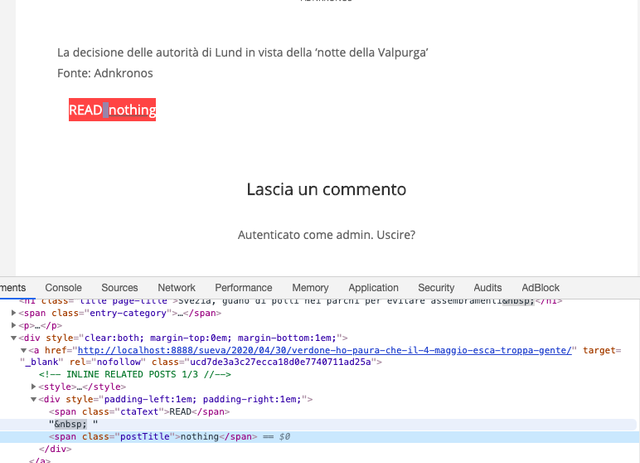The height and width of the screenshot is (463, 640).
Task: Select the closing </div> tag line
Action: [x=55, y=449]
